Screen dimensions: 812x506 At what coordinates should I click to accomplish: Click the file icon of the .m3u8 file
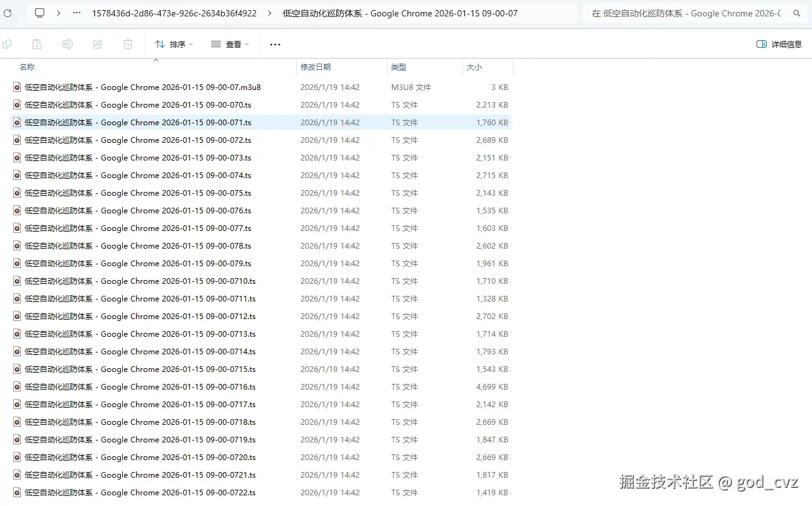click(x=17, y=87)
